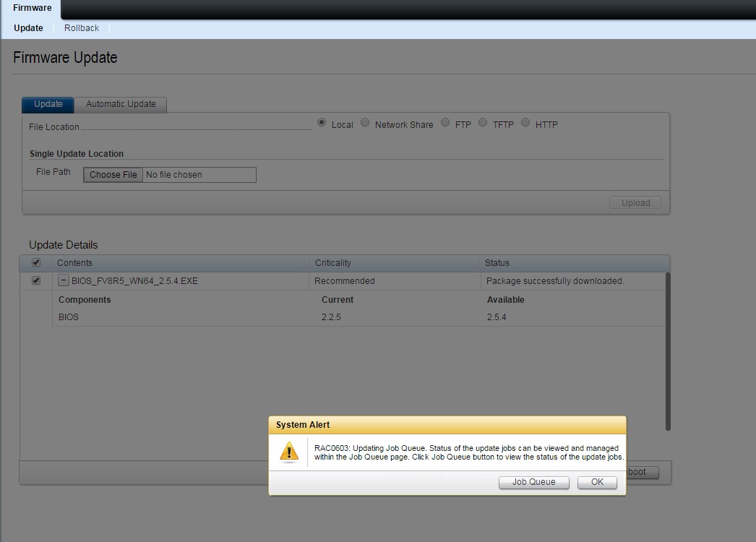The image size is (756, 542).
Task: Click the No file chosen field
Action: point(199,174)
